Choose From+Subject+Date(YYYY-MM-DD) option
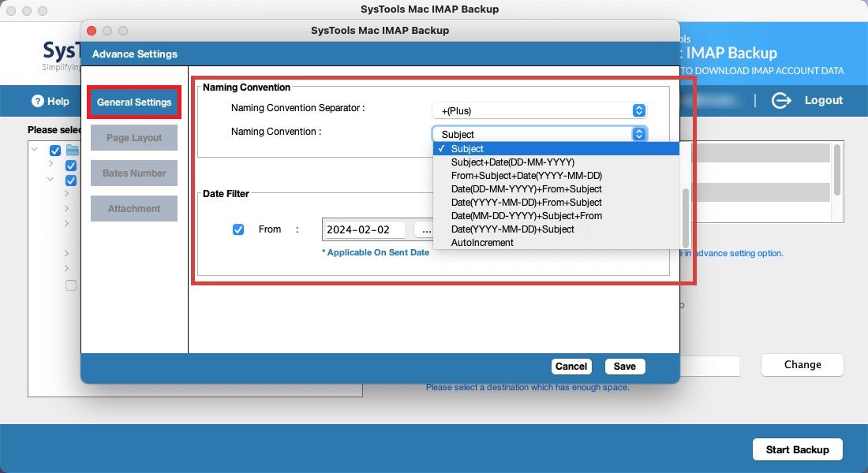868x473 pixels. 556,175
